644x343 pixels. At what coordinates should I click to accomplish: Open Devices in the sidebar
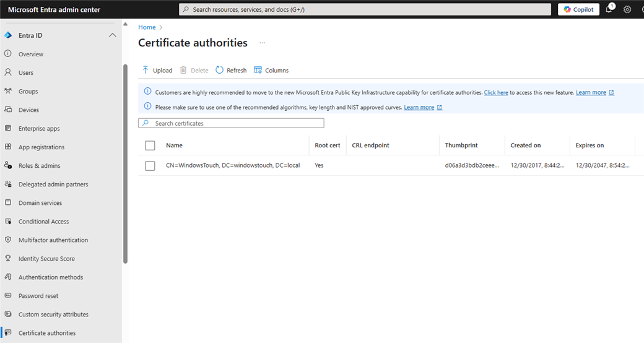click(28, 110)
